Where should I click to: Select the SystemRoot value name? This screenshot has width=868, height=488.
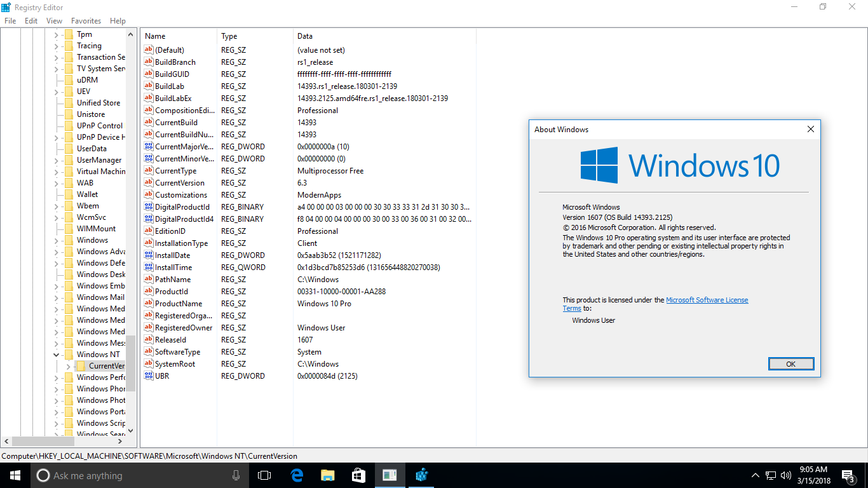click(175, 364)
